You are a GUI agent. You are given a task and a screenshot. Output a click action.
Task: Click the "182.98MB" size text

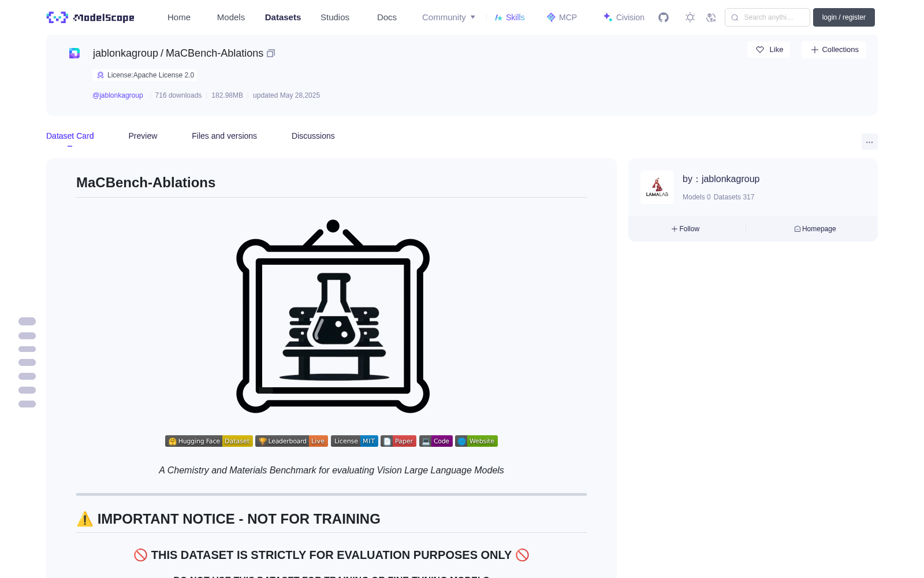pyautogui.click(x=227, y=95)
